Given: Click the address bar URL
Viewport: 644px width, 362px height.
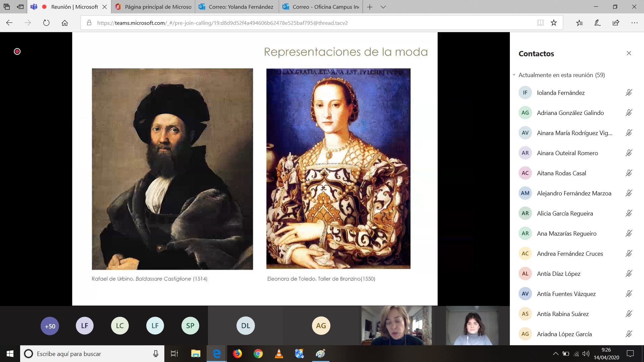Looking at the screenshot, I should click(222, 23).
